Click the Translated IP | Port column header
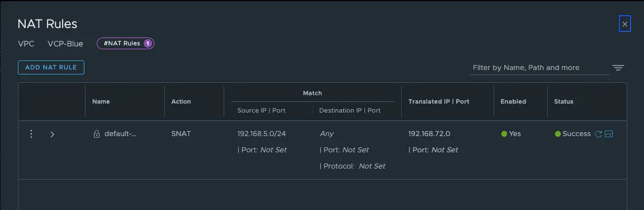The height and width of the screenshot is (210, 644). pos(439,101)
